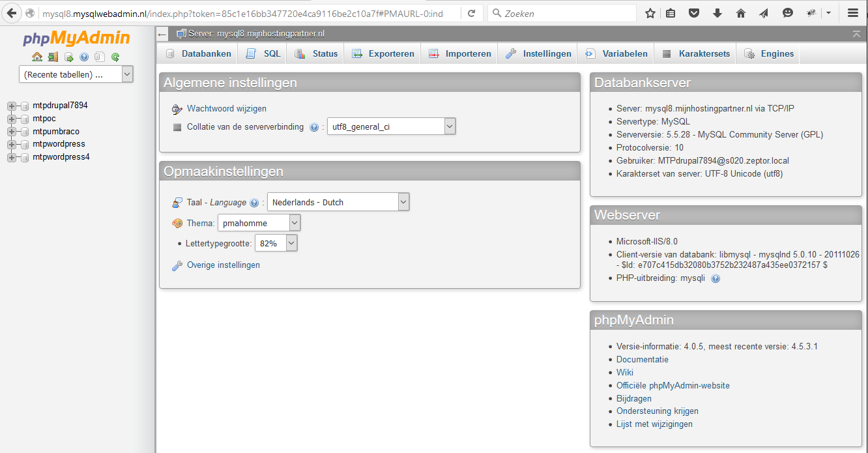Viewport: 868px width, 453px height.
Task: Open browser downloads arrow icon
Action: click(x=717, y=13)
